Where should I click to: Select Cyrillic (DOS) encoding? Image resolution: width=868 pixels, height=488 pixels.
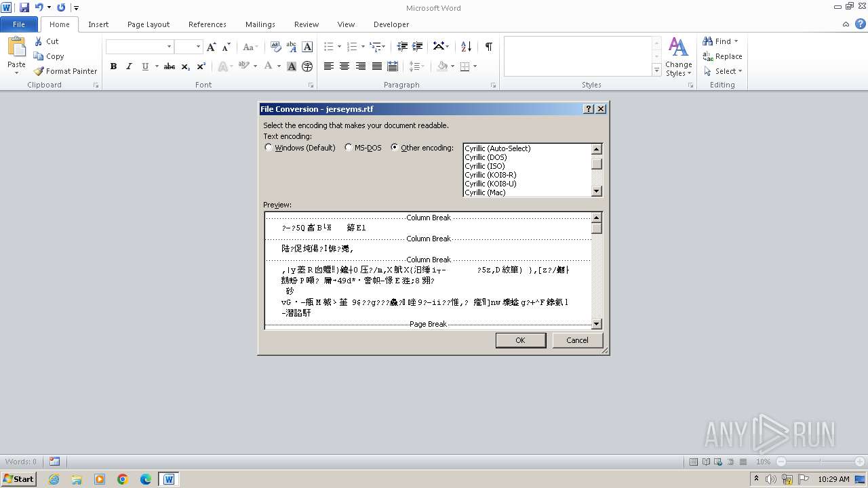click(486, 157)
